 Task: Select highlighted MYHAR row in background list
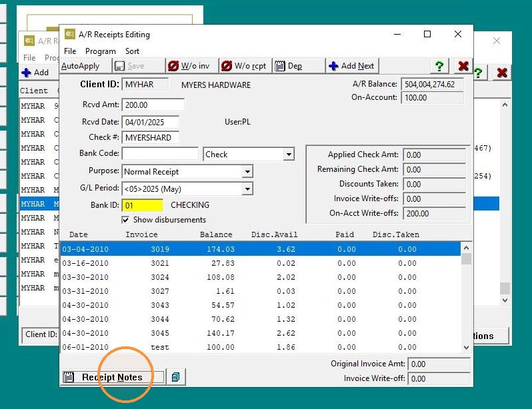(39, 204)
